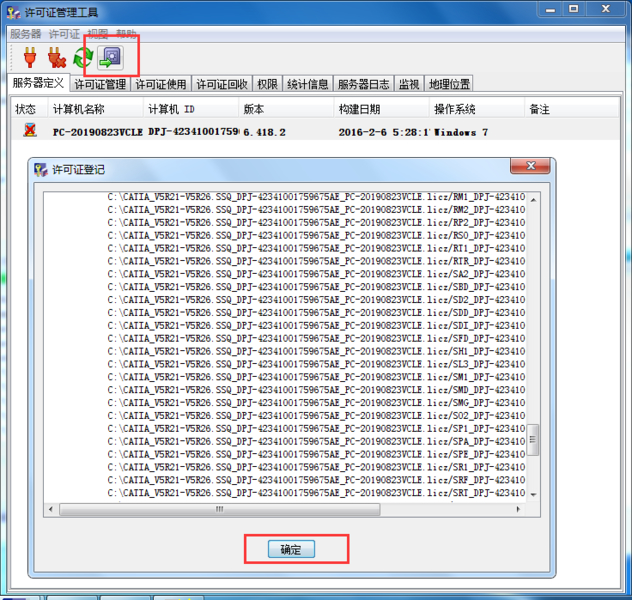
Task: Click the 许可证登记 dialog title icon
Action: click(x=41, y=169)
